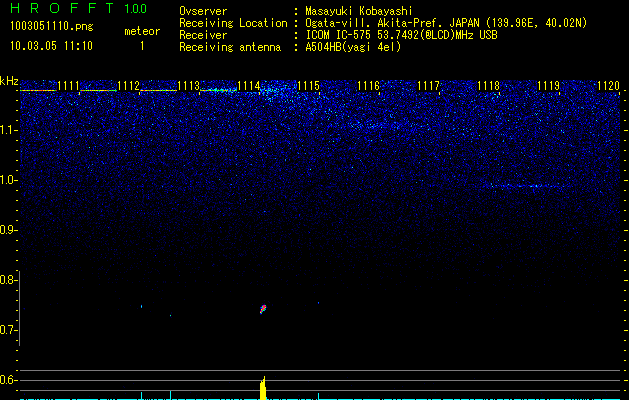Click the 'Receiver' field label
The image size is (629, 400).
point(203,35)
